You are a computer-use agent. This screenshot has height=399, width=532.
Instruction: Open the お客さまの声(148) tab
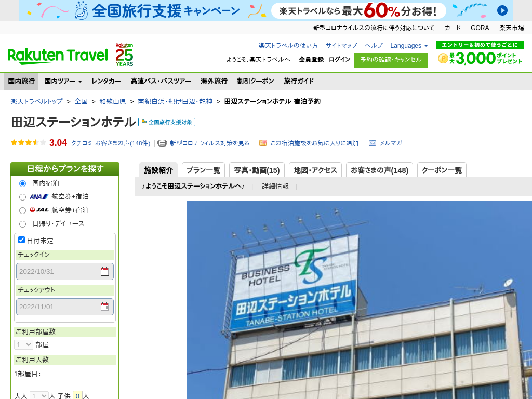(x=379, y=170)
